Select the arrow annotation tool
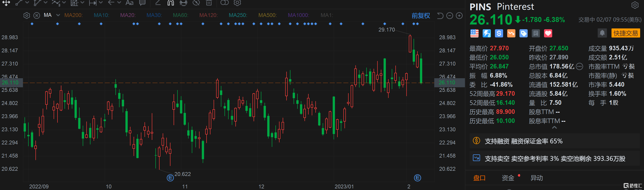The height and width of the screenshot is (190, 644). [111, 3]
